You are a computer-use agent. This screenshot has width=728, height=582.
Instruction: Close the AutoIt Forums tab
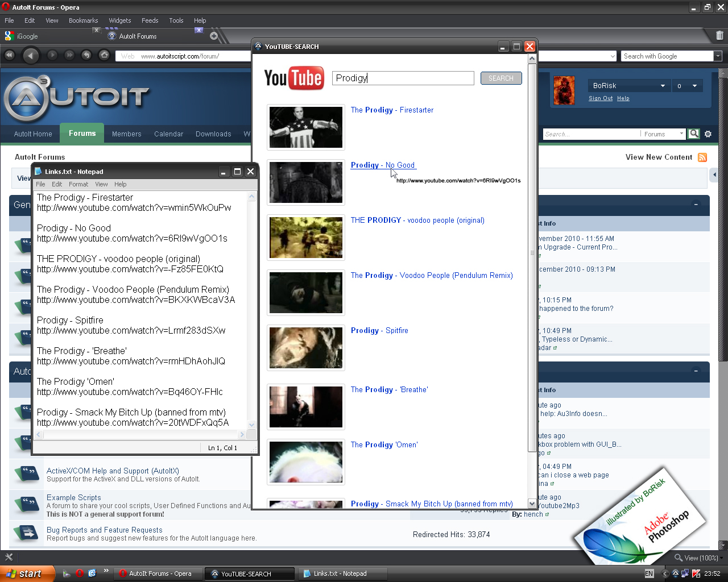(x=198, y=30)
